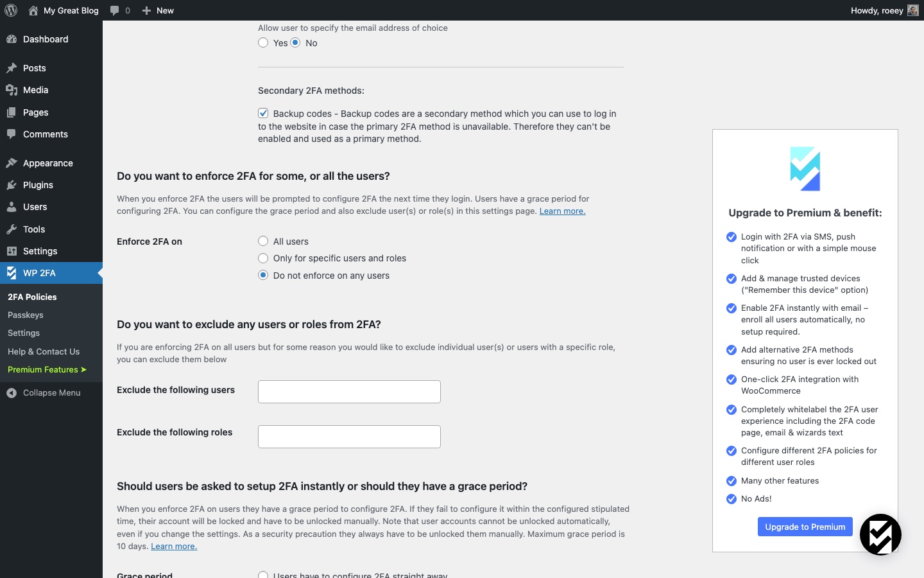Open the comments bubble icon in admin bar
The image size is (924, 578).
[x=115, y=10]
